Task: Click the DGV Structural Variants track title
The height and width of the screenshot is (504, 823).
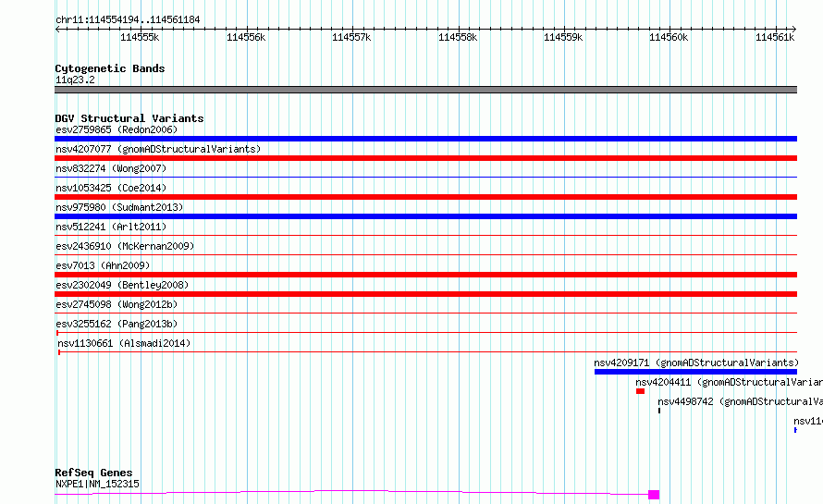Action: click(129, 118)
